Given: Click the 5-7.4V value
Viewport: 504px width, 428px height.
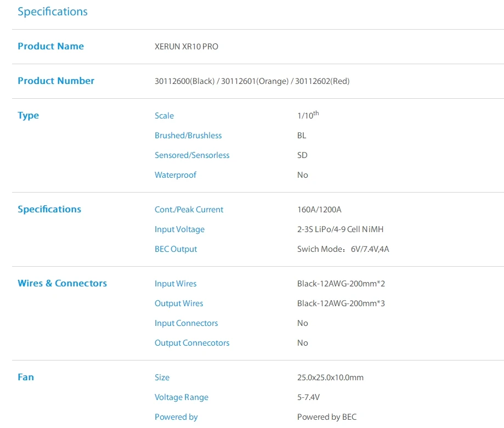Looking at the screenshot, I should pos(309,397).
